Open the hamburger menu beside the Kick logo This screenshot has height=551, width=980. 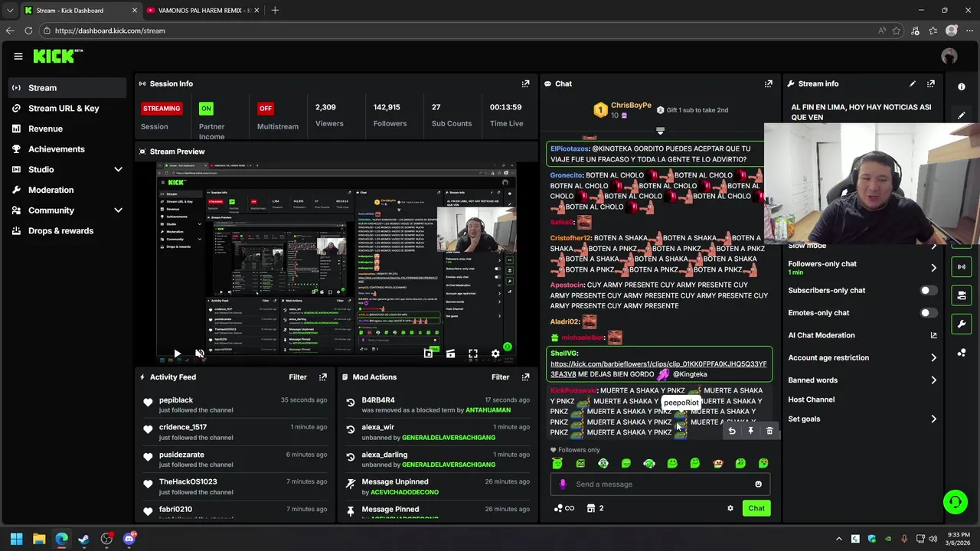click(18, 56)
